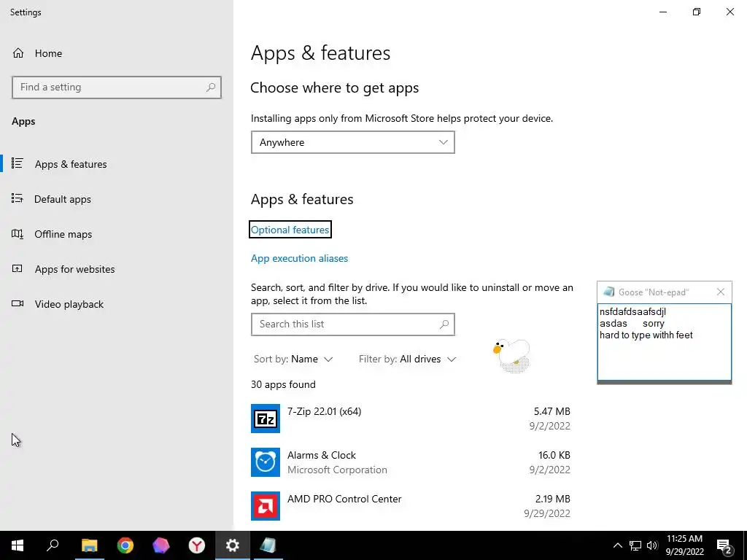Viewport: 747px width, 560px height.
Task: Click the Goose notepad taskbar icon
Action: [x=268, y=545]
